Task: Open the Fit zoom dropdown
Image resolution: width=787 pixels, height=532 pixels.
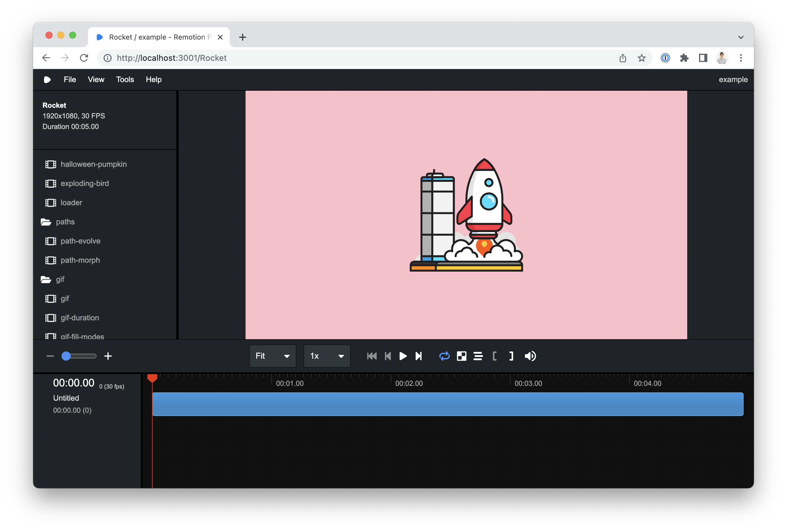Action: pos(272,356)
